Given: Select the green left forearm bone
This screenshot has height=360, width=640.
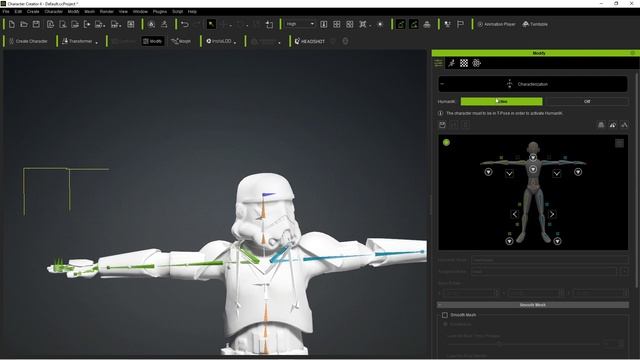Looking at the screenshot, I should pyautogui.click(x=131, y=267).
